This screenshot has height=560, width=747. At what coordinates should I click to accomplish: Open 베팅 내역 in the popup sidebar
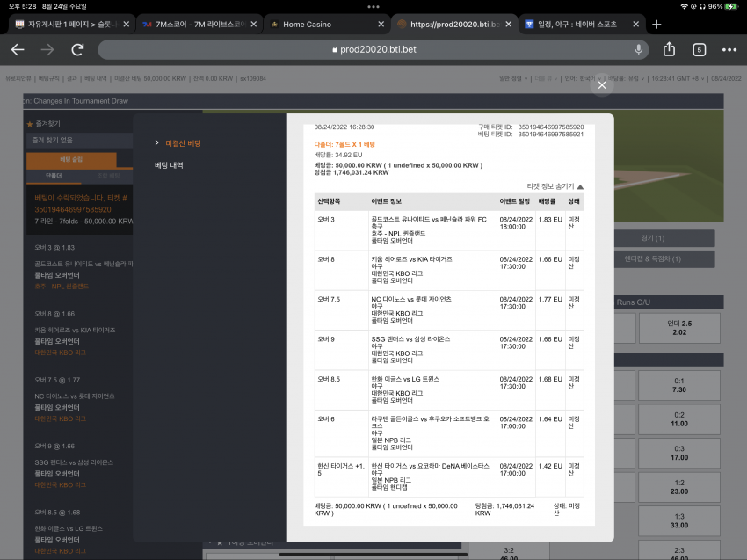pos(169,165)
